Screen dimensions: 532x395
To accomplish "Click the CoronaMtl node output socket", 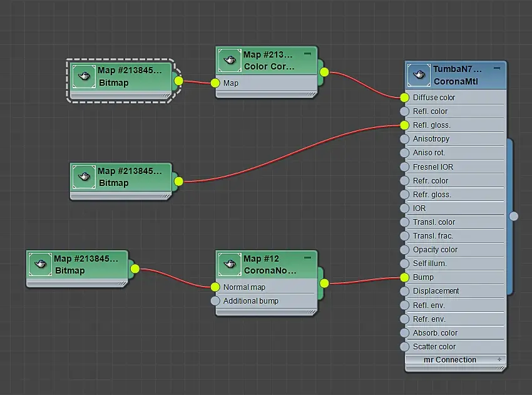I will pos(514,217).
